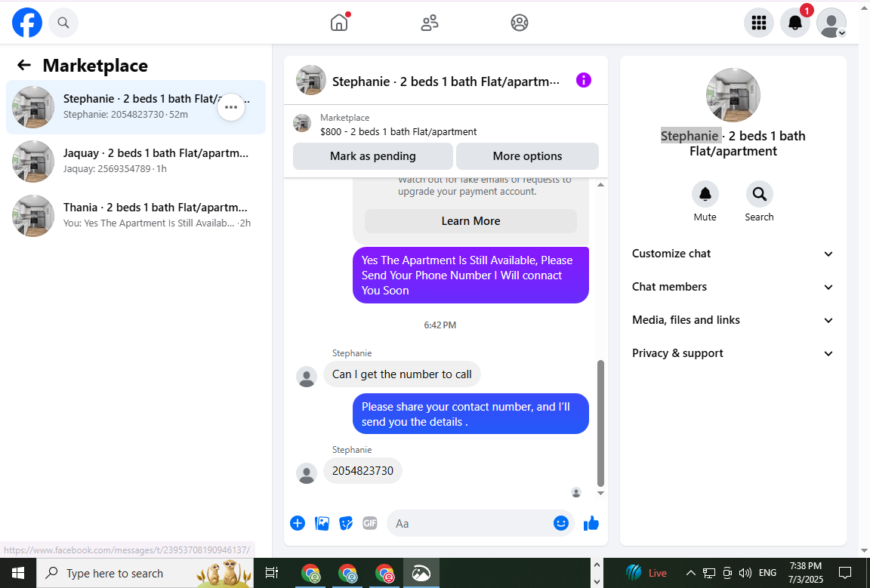
Task: Open the grid Menu icon
Action: point(758,23)
